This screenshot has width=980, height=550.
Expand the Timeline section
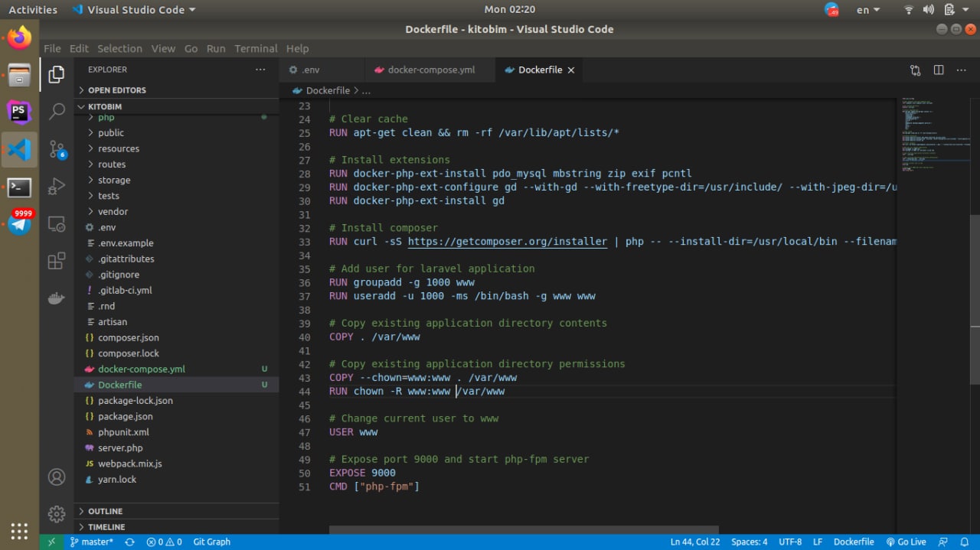[176, 527]
